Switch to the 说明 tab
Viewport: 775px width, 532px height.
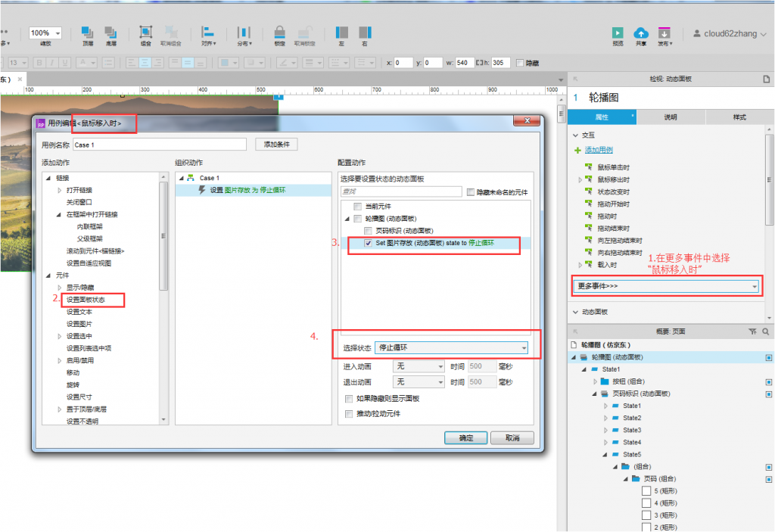[x=671, y=117]
